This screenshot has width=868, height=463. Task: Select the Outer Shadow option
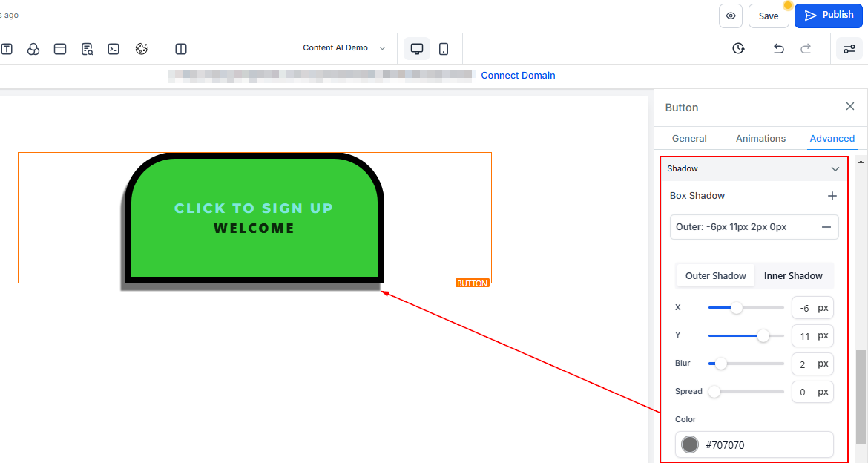[x=715, y=275]
